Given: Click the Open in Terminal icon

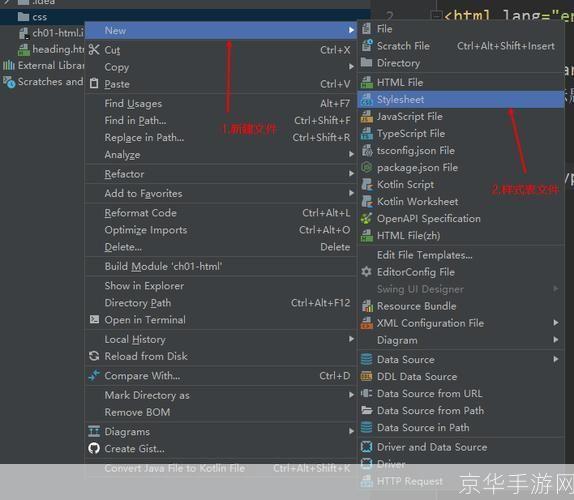Looking at the screenshot, I should 94,320.
